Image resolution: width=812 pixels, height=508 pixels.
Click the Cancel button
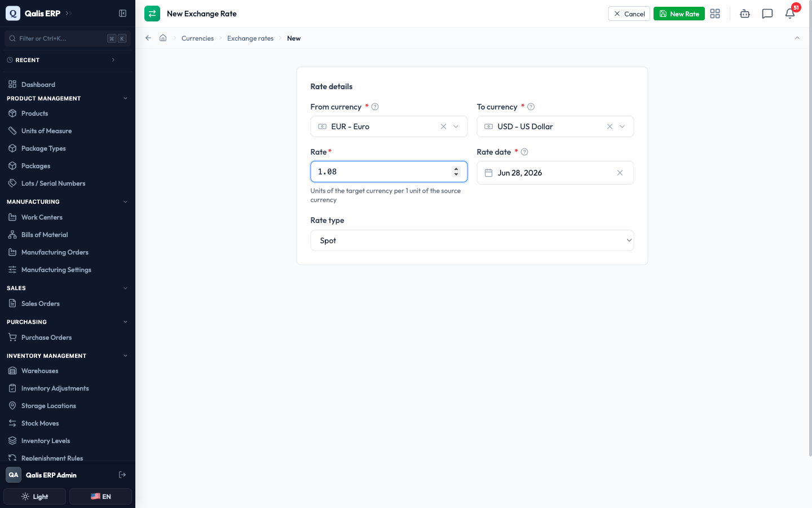(x=629, y=14)
